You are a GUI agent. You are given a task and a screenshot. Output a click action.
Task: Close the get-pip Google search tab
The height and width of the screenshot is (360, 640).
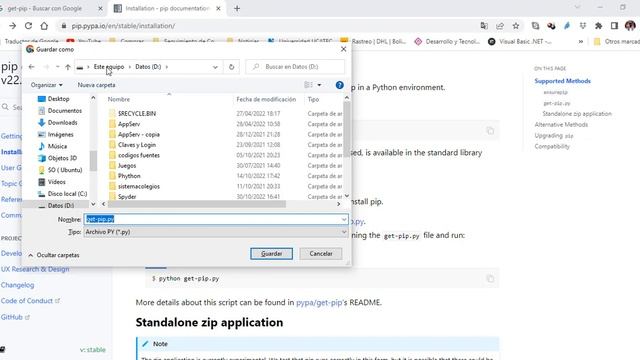pyautogui.click(x=100, y=9)
